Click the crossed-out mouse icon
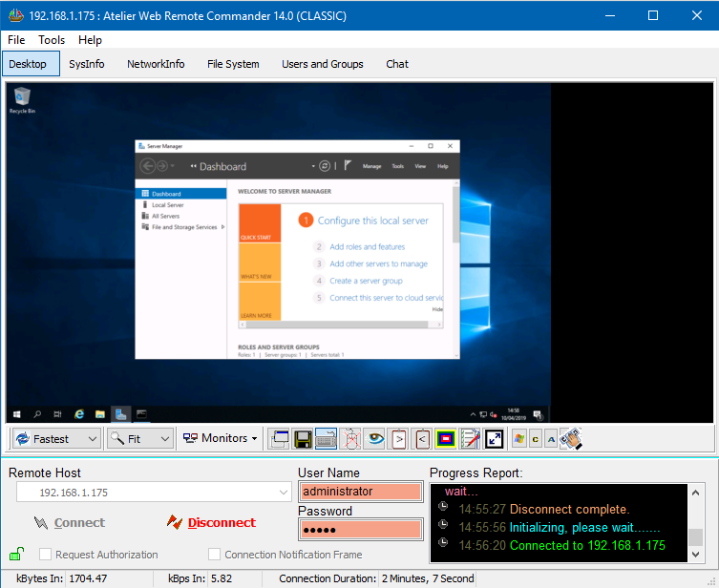Screen dimensions: 719x588 pos(351,439)
